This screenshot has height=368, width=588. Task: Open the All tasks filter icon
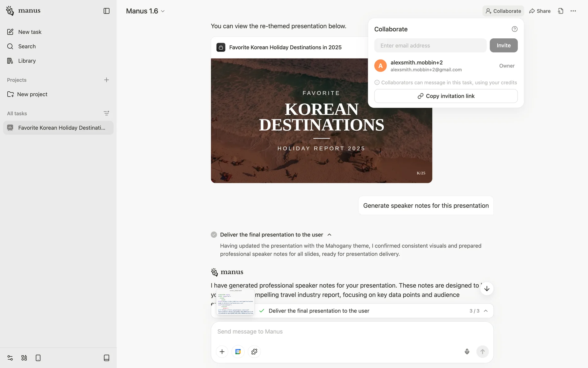pyautogui.click(x=106, y=113)
